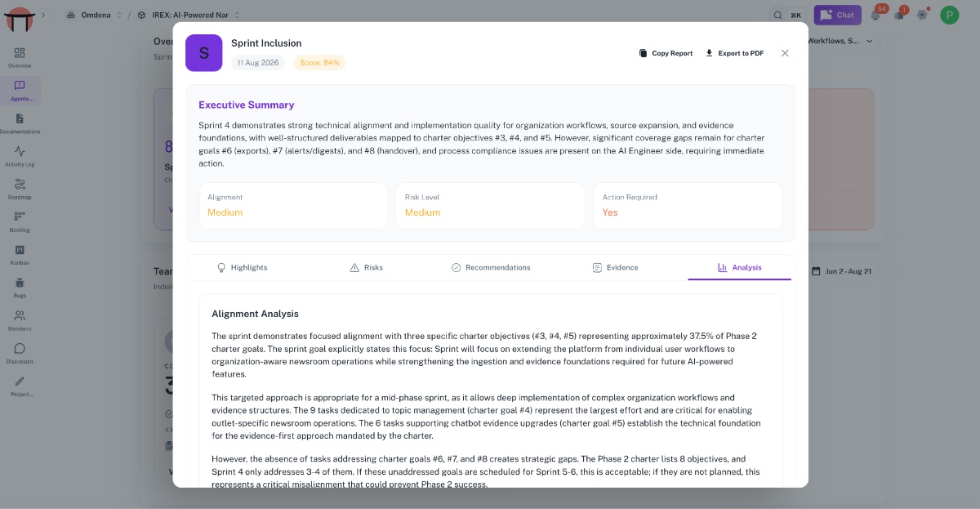The height and width of the screenshot is (509, 980).
Task: Open the Discussion sidebar icon
Action: [x=20, y=353]
